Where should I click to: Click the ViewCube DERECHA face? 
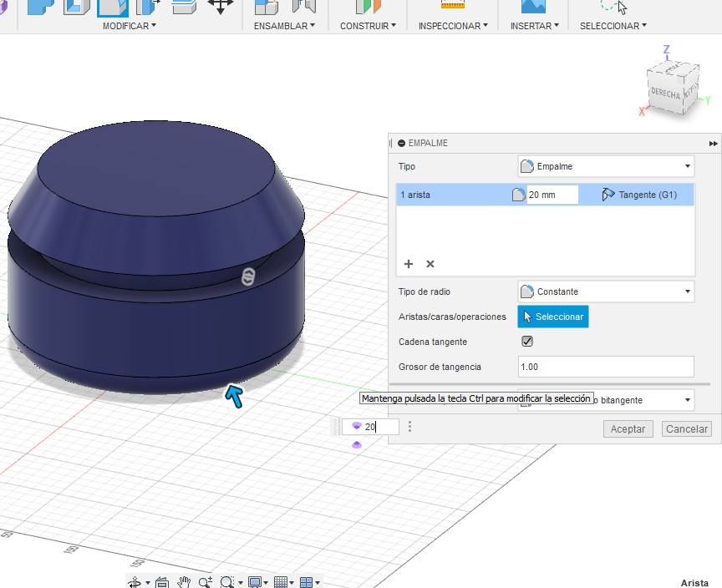click(x=666, y=93)
